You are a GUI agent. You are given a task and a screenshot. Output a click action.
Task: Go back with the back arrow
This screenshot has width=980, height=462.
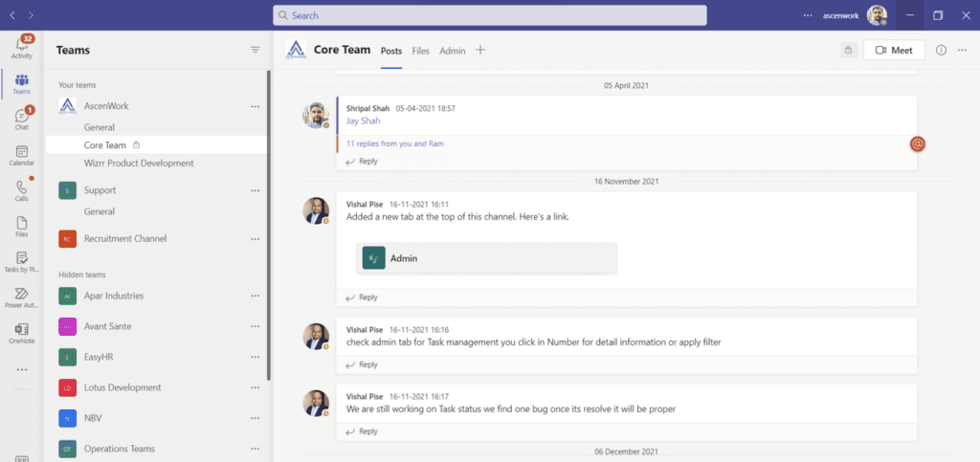pyautogui.click(x=11, y=15)
